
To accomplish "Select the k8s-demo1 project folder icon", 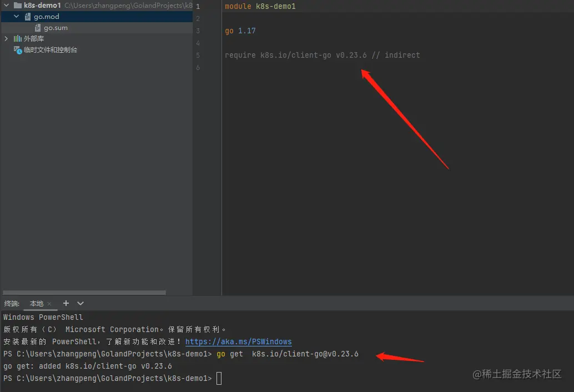I will (18, 5).
